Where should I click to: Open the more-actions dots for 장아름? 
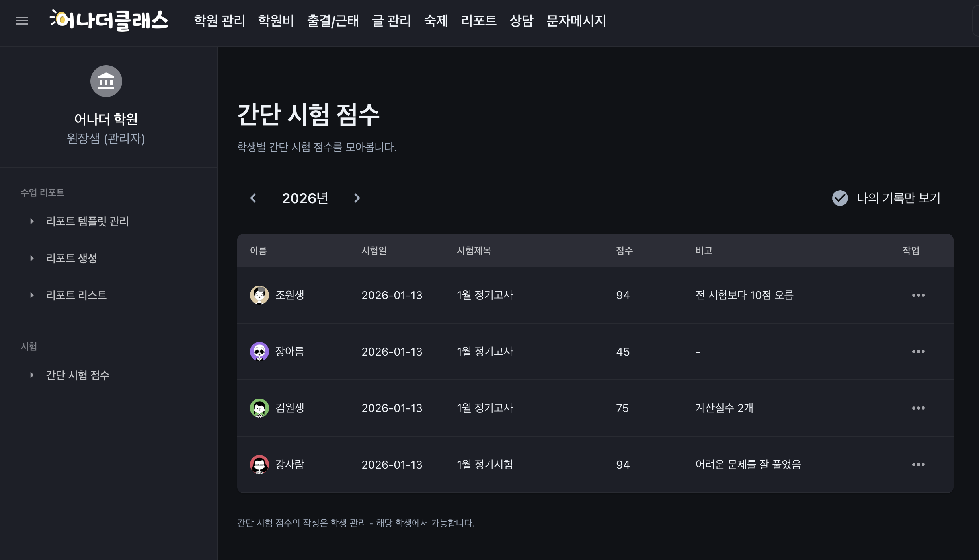(x=918, y=352)
